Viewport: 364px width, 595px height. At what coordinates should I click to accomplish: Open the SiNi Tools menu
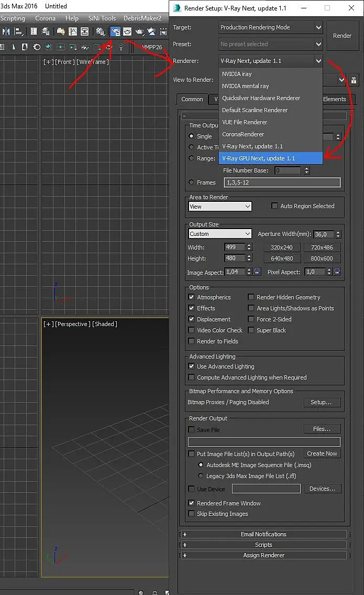(102, 18)
